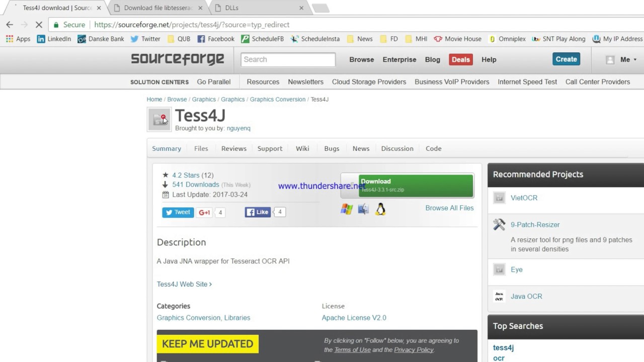This screenshot has height=362, width=644.
Task: Open the News bookmarks folder
Action: [x=360, y=39]
